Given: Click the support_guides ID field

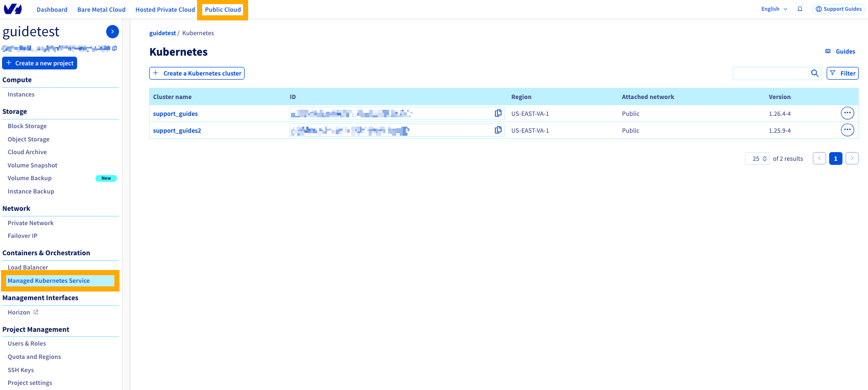Looking at the screenshot, I should click(397, 113).
